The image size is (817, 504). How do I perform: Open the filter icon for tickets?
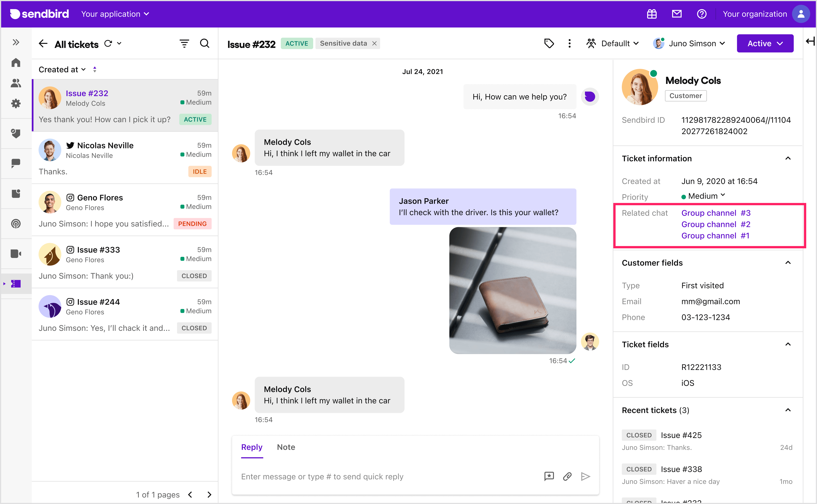tap(184, 43)
